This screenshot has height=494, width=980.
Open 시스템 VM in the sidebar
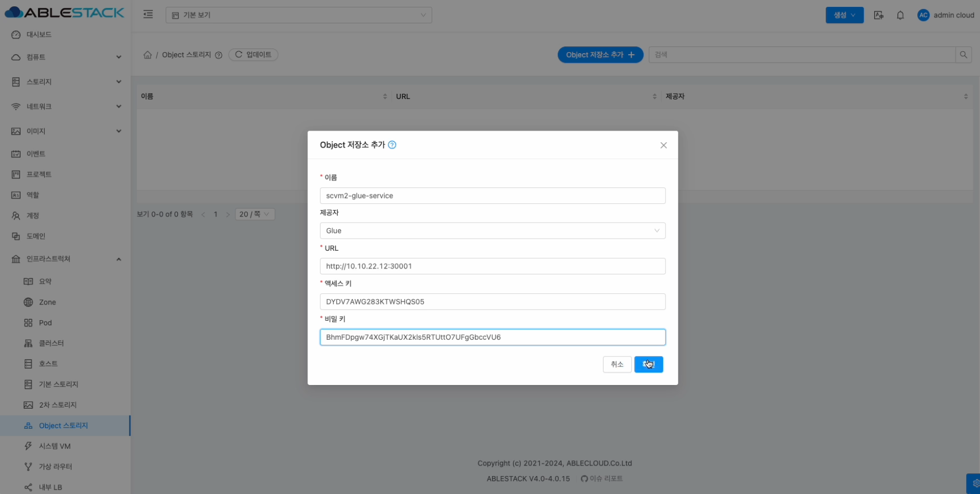point(65,446)
